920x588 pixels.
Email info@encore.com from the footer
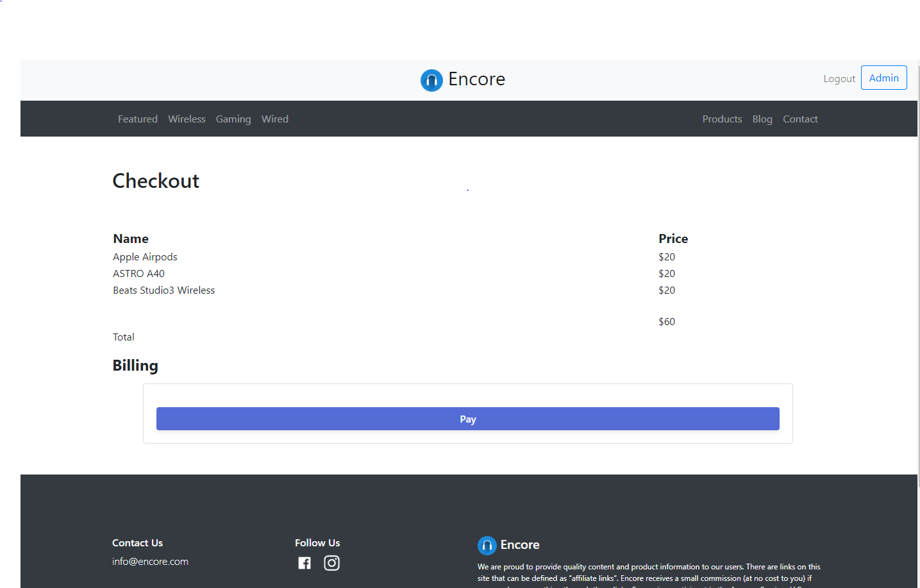150,561
